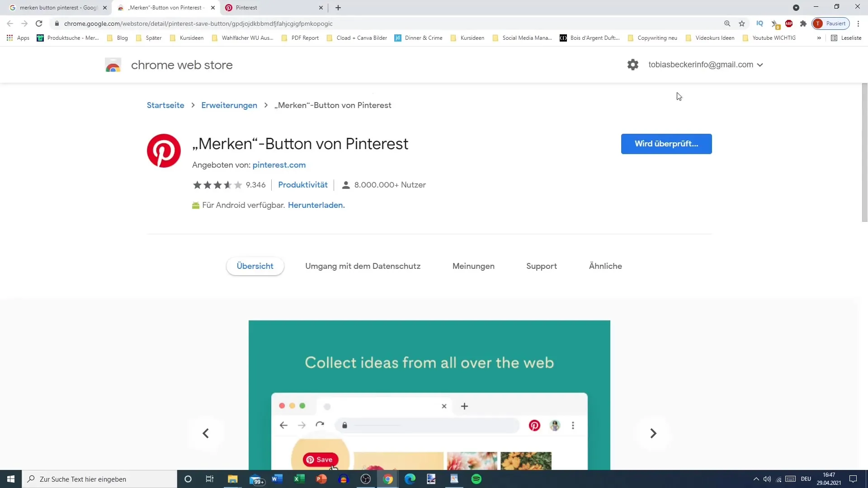
Task: Click the Windows search box
Action: coord(99,479)
